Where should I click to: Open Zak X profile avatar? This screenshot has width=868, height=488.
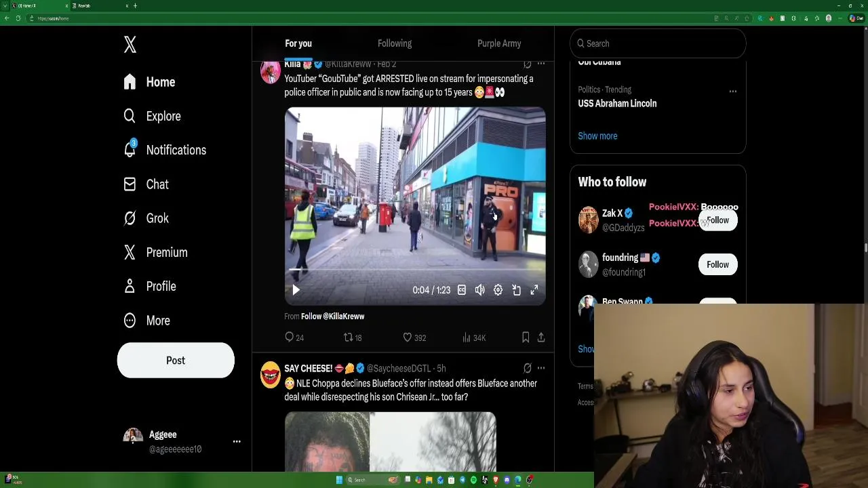pos(588,220)
